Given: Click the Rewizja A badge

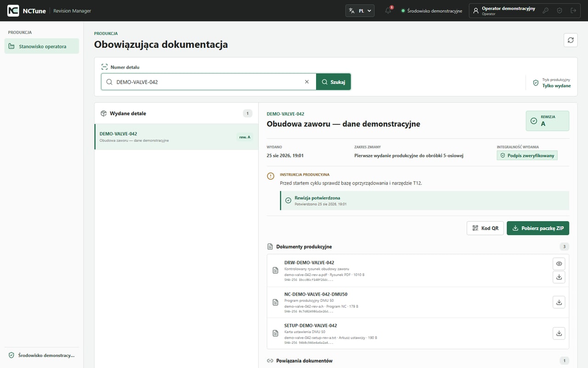Looking at the screenshot, I should pyautogui.click(x=547, y=121).
